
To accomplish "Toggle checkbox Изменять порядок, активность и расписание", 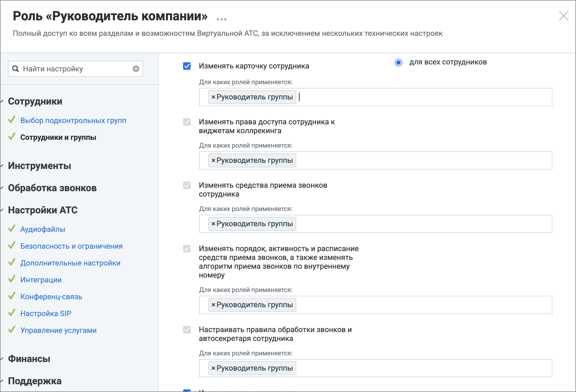I will click(x=187, y=249).
